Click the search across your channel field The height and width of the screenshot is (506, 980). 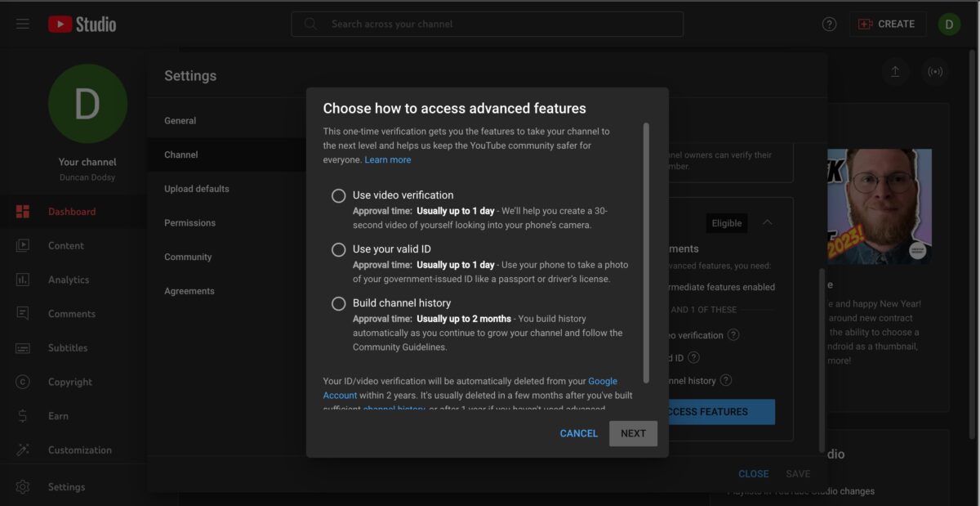(488, 25)
